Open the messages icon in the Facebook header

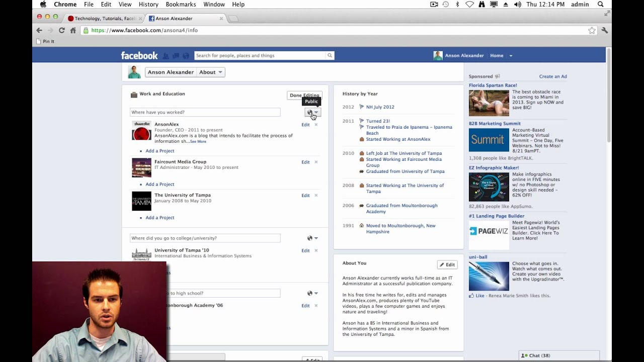[x=176, y=56]
